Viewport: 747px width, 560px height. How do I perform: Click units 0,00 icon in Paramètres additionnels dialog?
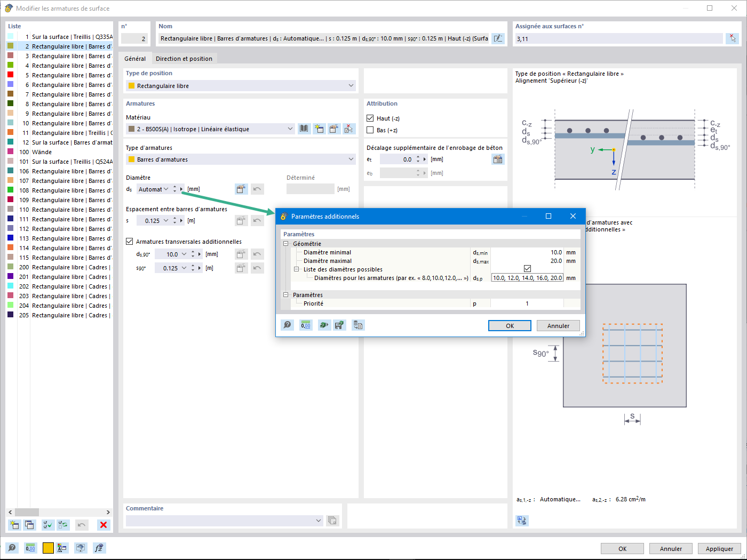pyautogui.click(x=306, y=325)
